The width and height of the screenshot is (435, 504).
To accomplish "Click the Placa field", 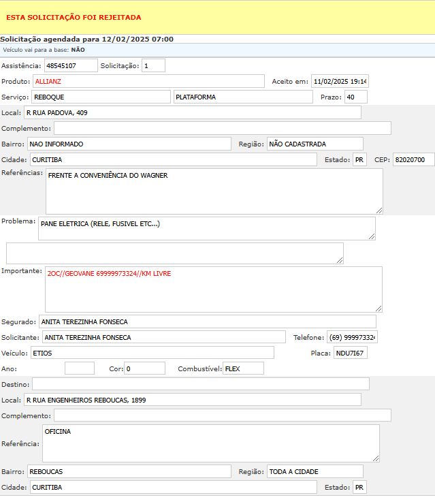I will tap(351, 353).
